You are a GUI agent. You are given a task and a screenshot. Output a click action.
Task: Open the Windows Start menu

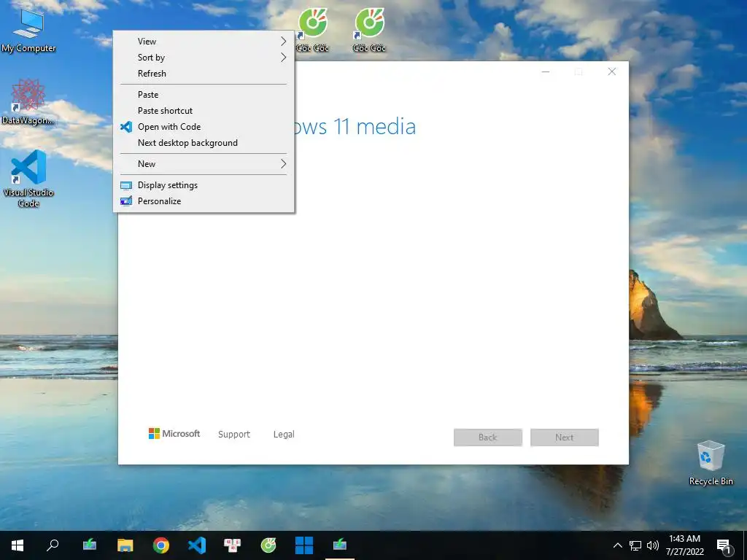coord(18,545)
